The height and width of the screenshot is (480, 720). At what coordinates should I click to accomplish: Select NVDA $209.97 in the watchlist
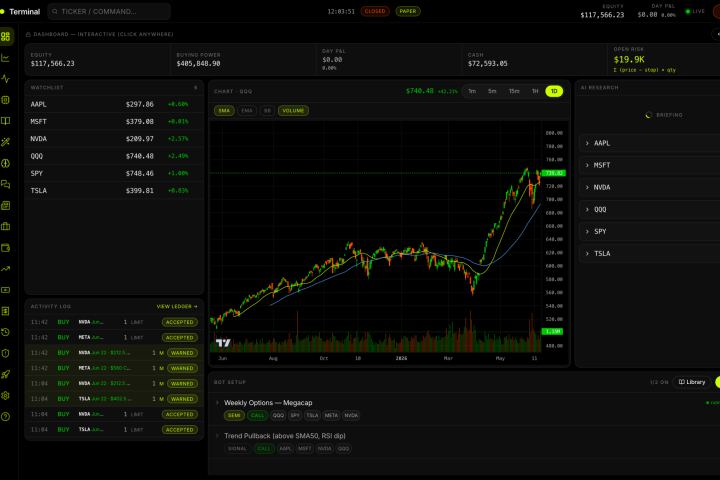coord(114,139)
